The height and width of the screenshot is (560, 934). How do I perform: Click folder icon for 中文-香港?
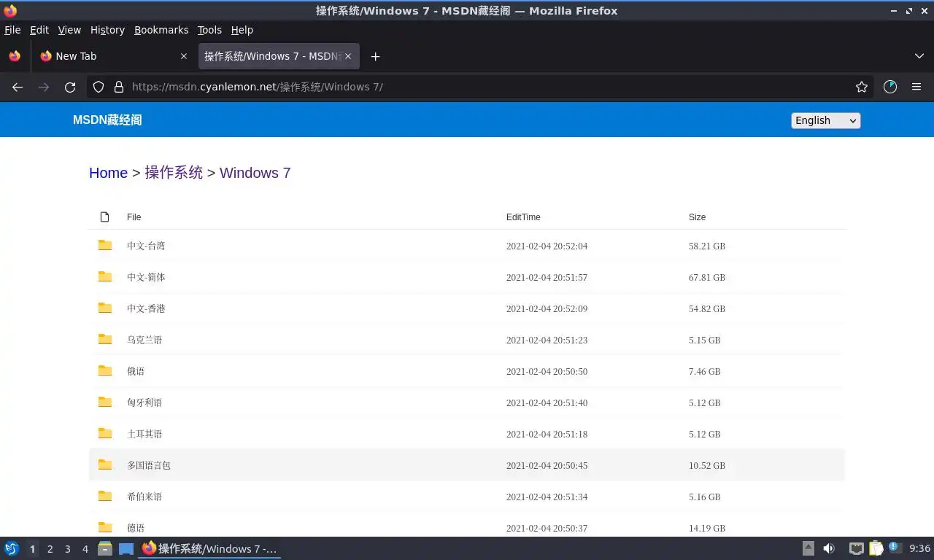pos(105,308)
